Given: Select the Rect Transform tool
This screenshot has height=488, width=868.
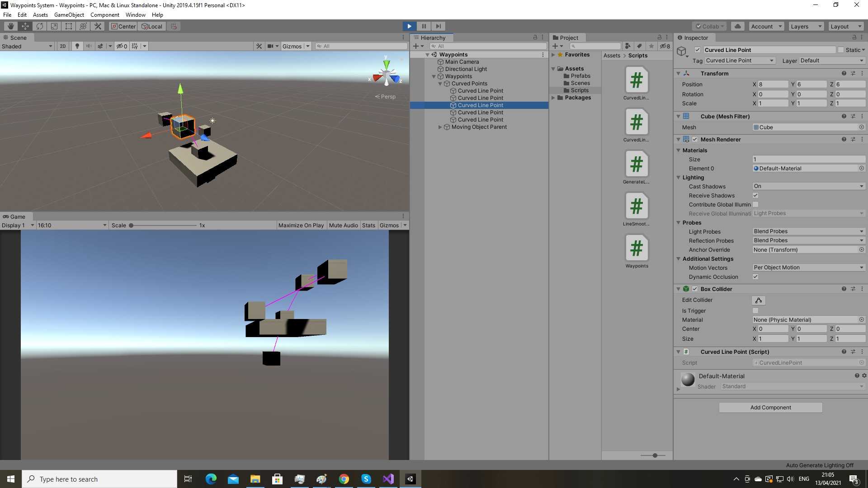Looking at the screenshot, I should pos(68,26).
